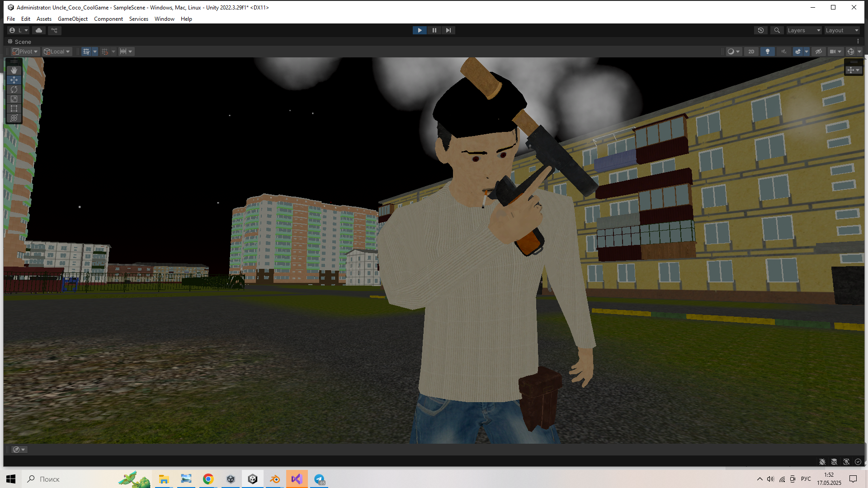Open Unity cloud services

pos(39,30)
